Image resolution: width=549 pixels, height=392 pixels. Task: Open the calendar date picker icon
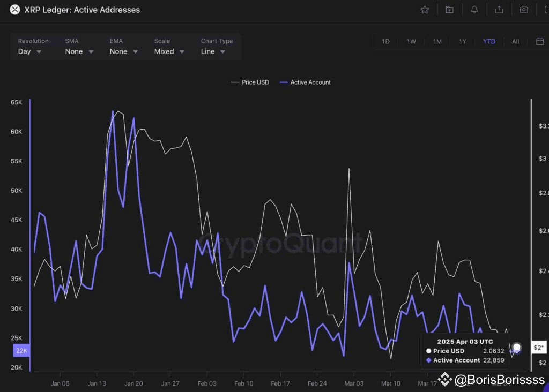coord(540,42)
